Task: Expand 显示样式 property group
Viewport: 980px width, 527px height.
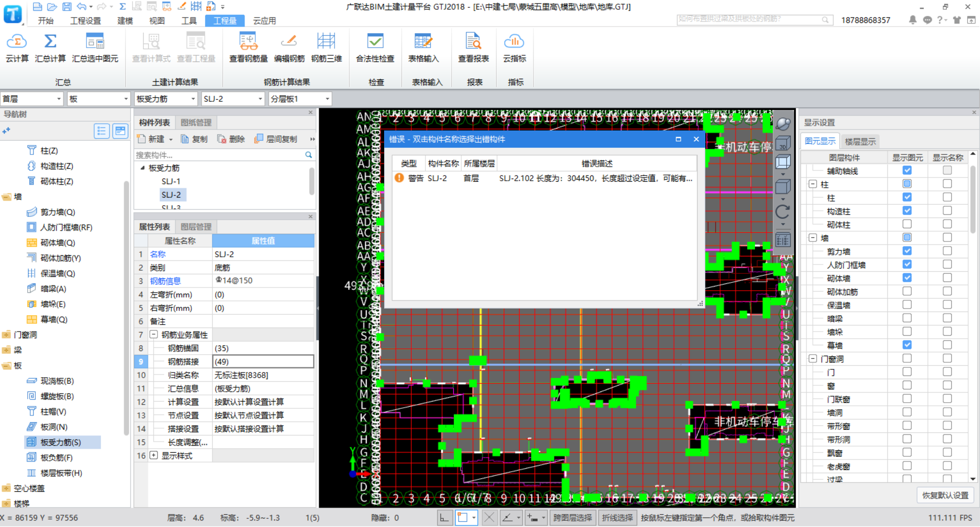Action: pos(153,455)
